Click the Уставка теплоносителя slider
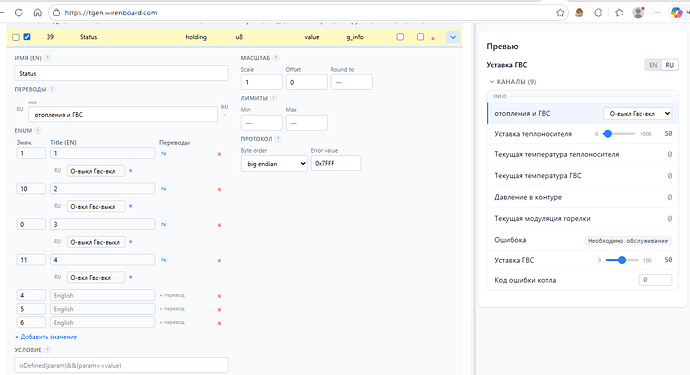This screenshot has height=375, width=690. [620, 134]
